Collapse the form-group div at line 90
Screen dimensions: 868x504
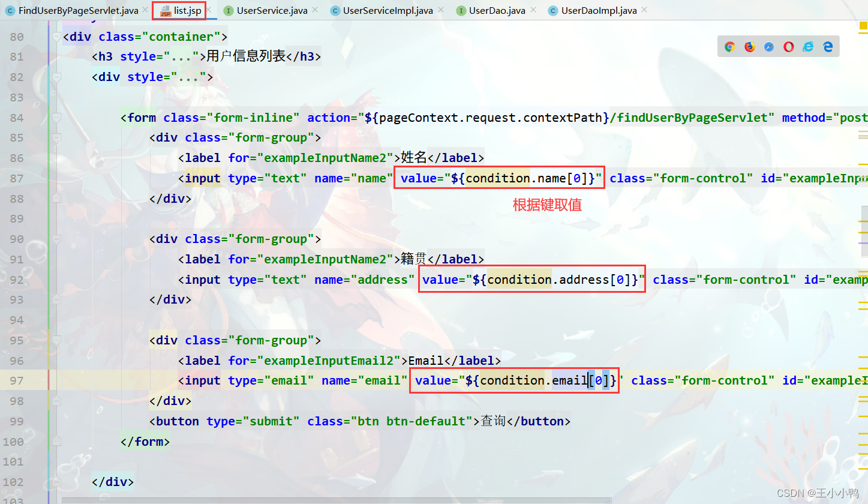pos(57,239)
